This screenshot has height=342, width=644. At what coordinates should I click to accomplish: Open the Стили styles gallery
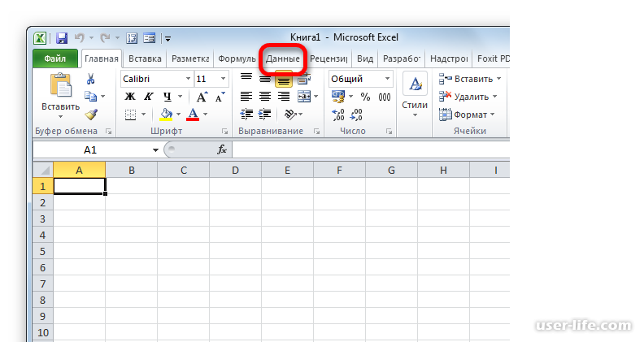pos(415,96)
